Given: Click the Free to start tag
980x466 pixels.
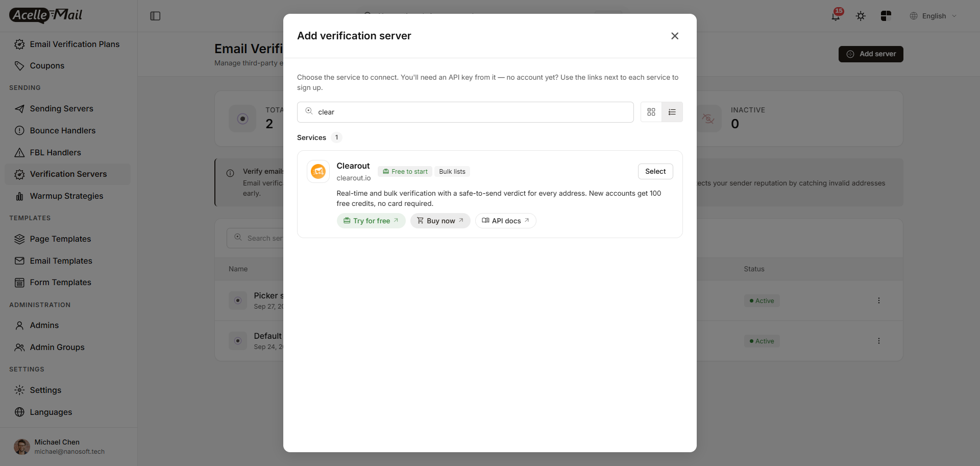Looking at the screenshot, I should point(405,172).
